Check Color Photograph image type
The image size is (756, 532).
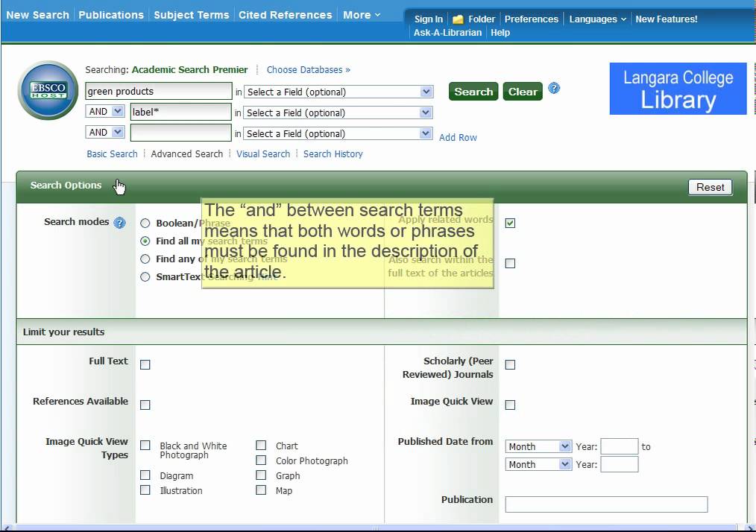tap(261, 460)
